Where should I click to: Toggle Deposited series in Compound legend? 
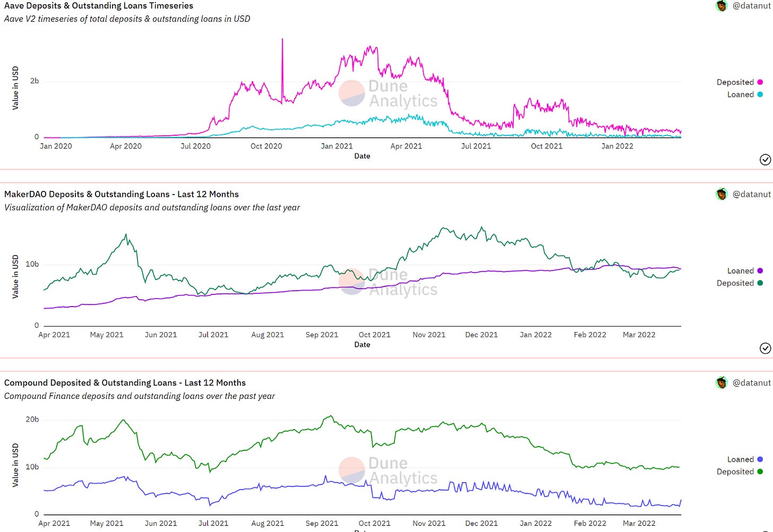pos(740,472)
